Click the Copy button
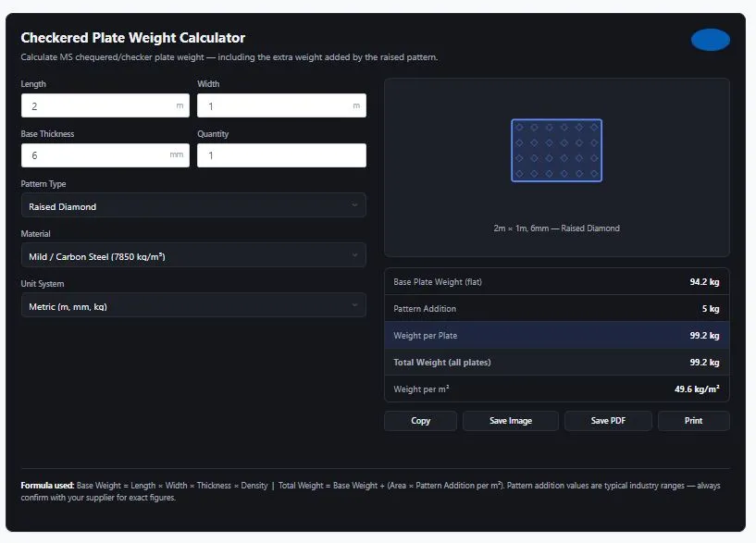 420,421
